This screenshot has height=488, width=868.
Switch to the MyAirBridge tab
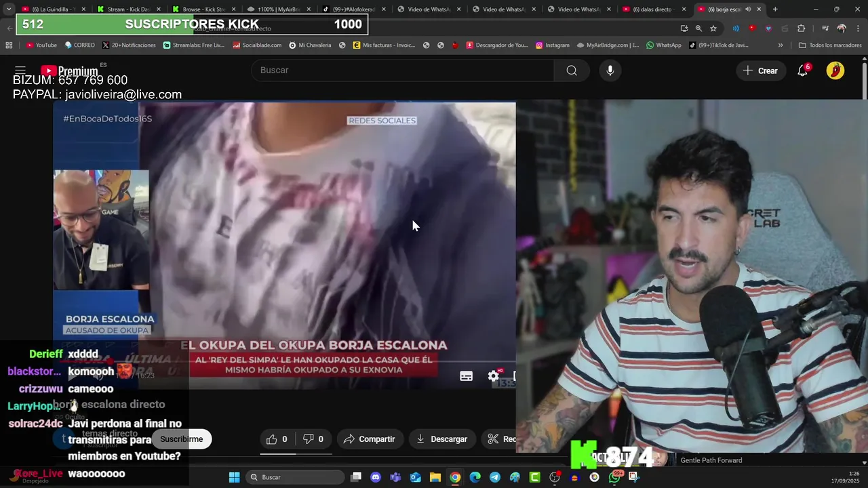point(279,9)
